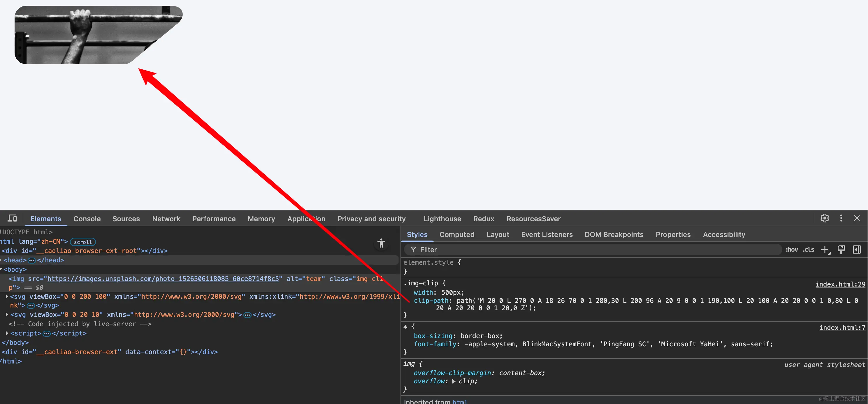Show the computed styles sidebar icon
This screenshot has width=868, height=404.
tap(857, 250)
